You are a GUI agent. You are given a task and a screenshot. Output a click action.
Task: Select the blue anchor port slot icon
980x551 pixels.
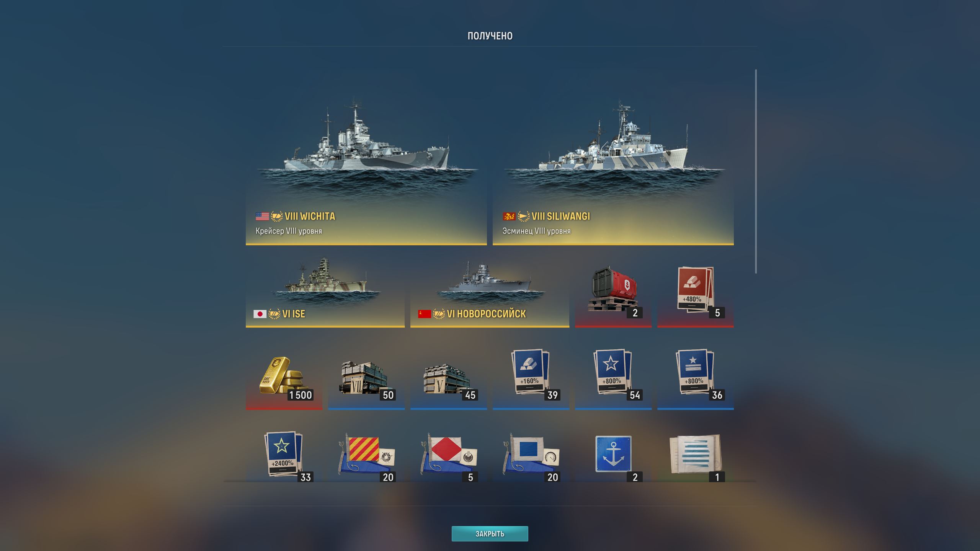pos(613,455)
